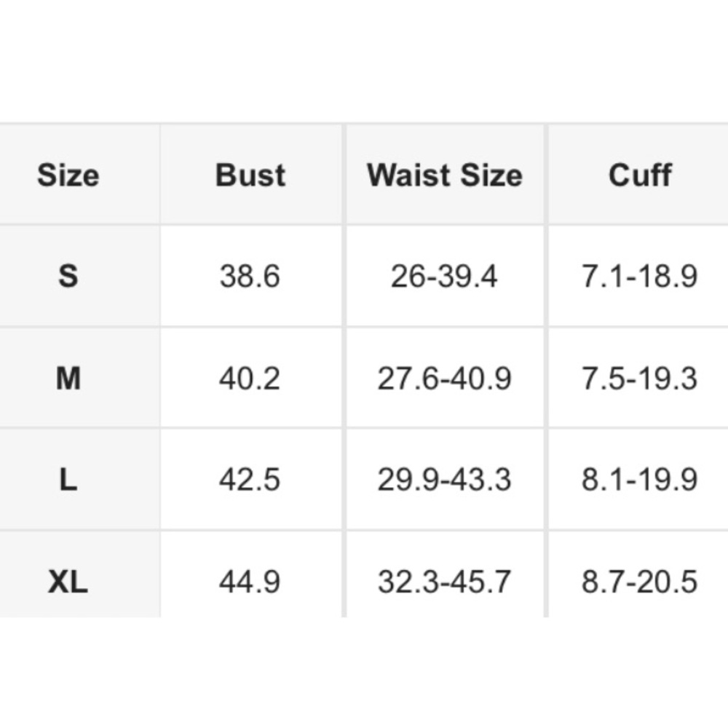
Task: Click bust value 38.6
Action: [x=250, y=276]
